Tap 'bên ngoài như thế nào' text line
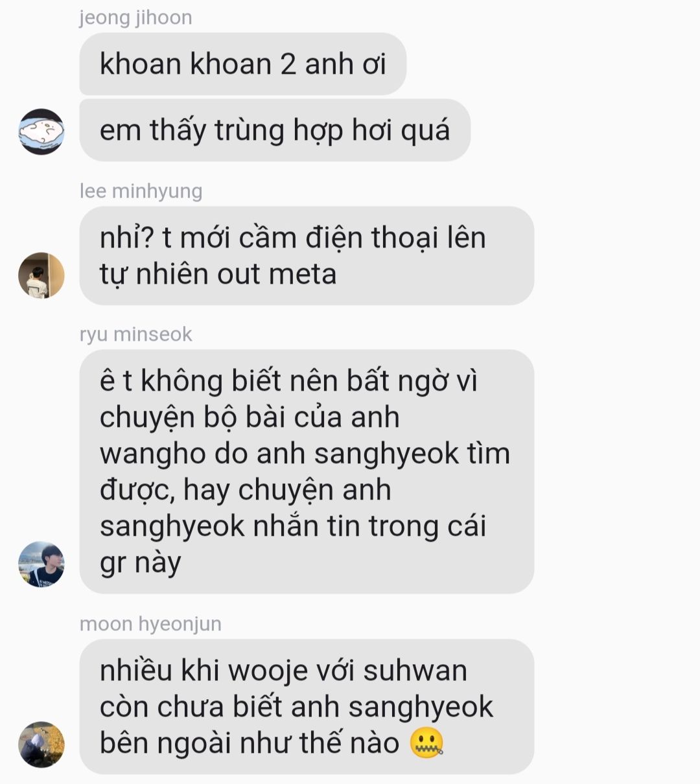The width and height of the screenshot is (700, 784). point(250,743)
